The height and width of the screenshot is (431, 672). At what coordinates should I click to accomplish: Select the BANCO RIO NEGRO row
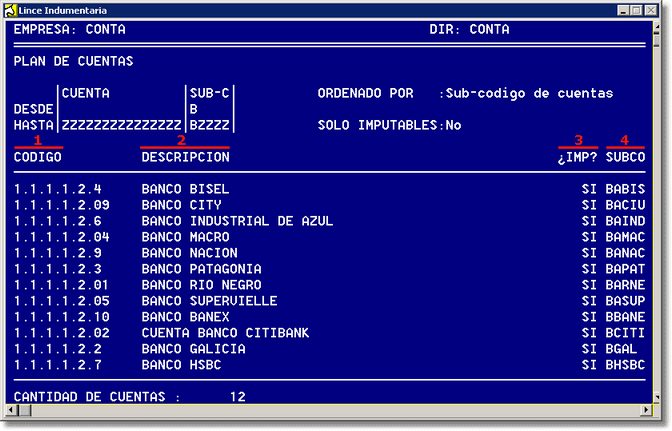click(x=329, y=285)
